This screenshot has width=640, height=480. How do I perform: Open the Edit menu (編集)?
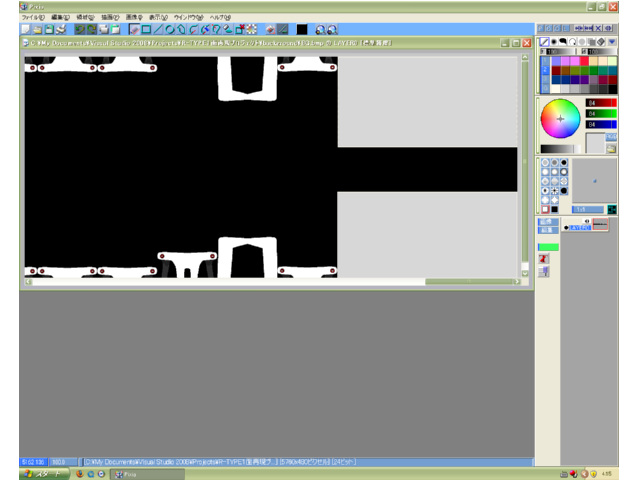tap(60, 18)
